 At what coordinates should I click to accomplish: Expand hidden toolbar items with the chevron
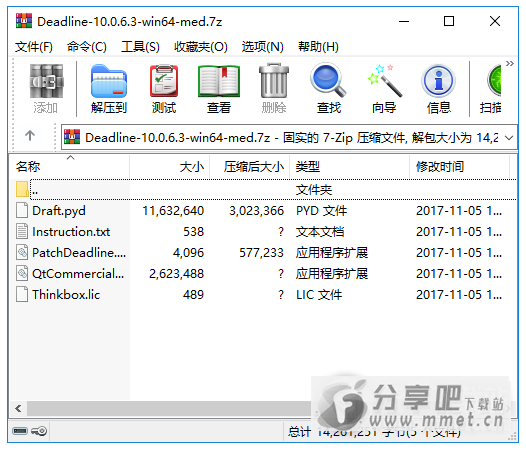tap(510, 63)
